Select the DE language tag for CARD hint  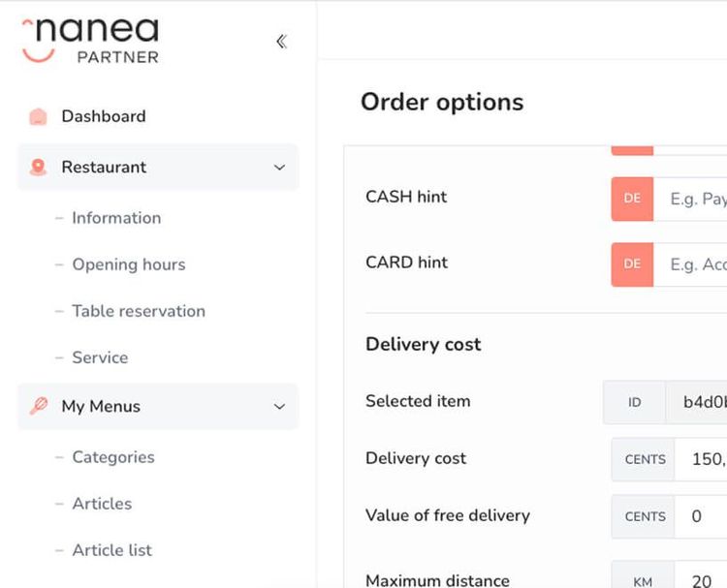(x=632, y=264)
